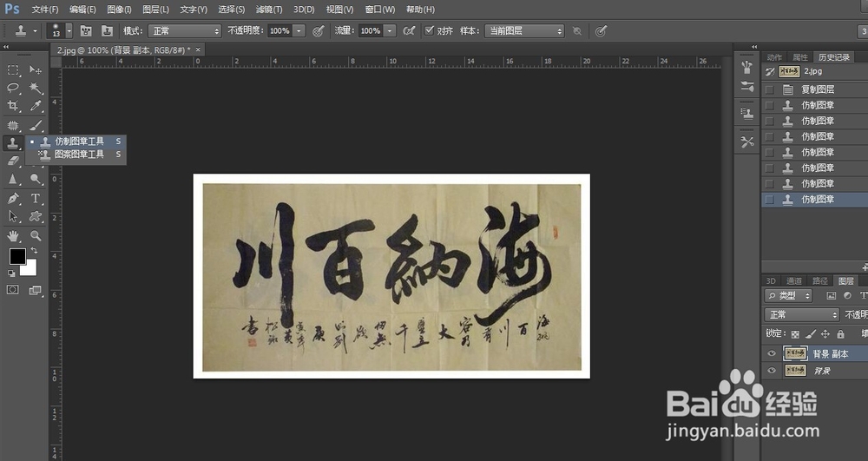The image size is (868, 461).
Task: Open the 图像(I) menu
Action: pos(119,10)
